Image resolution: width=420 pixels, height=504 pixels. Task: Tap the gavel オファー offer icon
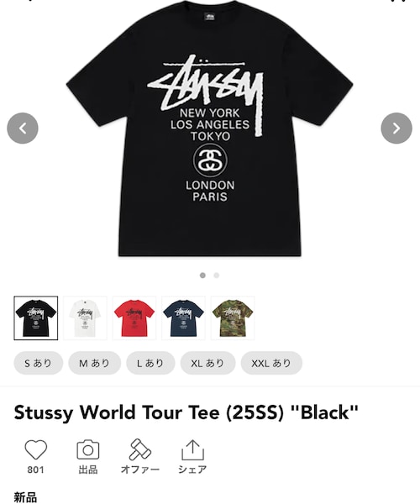(139, 449)
